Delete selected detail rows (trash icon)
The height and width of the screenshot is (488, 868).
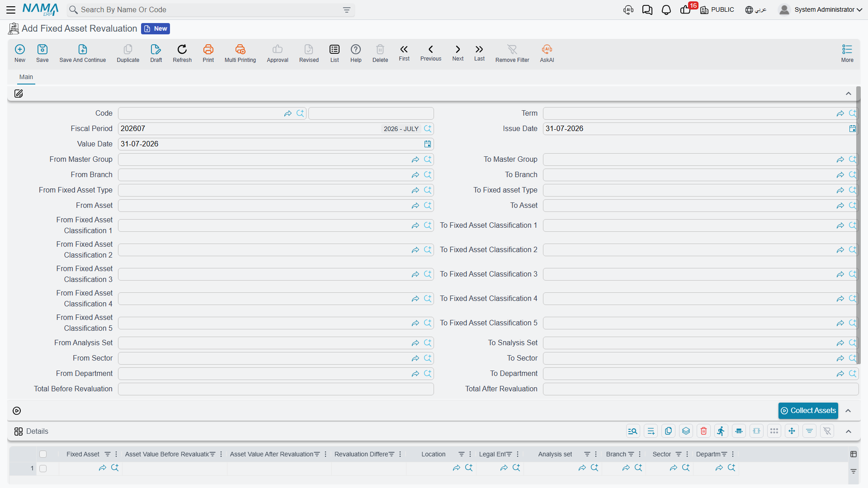click(x=704, y=431)
